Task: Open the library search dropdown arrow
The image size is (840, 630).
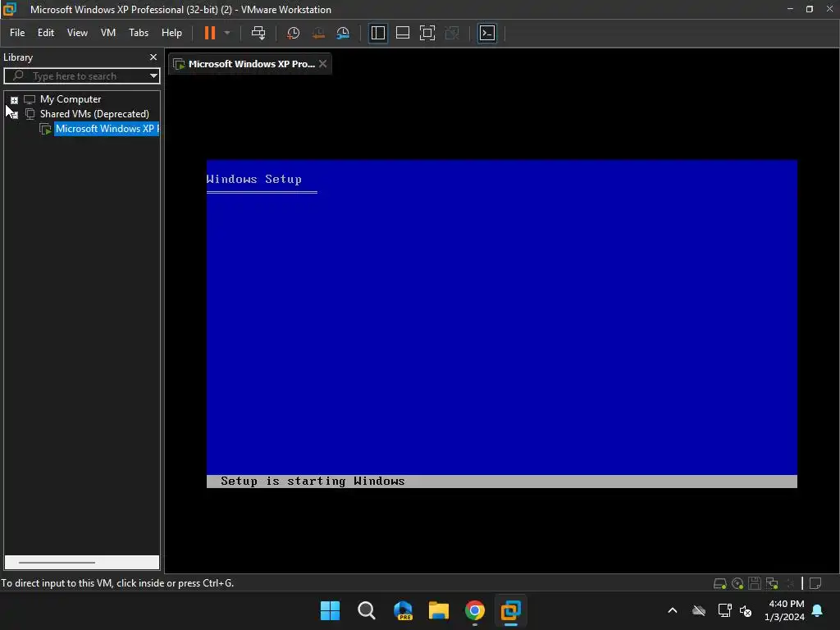Action: [x=153, y=76]
